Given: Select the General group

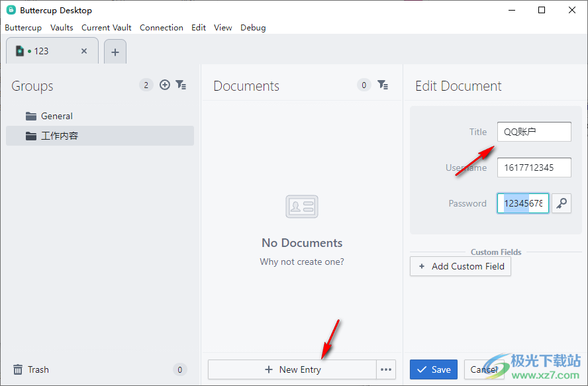Looking at the screenshot, I should tap(100, 116).
